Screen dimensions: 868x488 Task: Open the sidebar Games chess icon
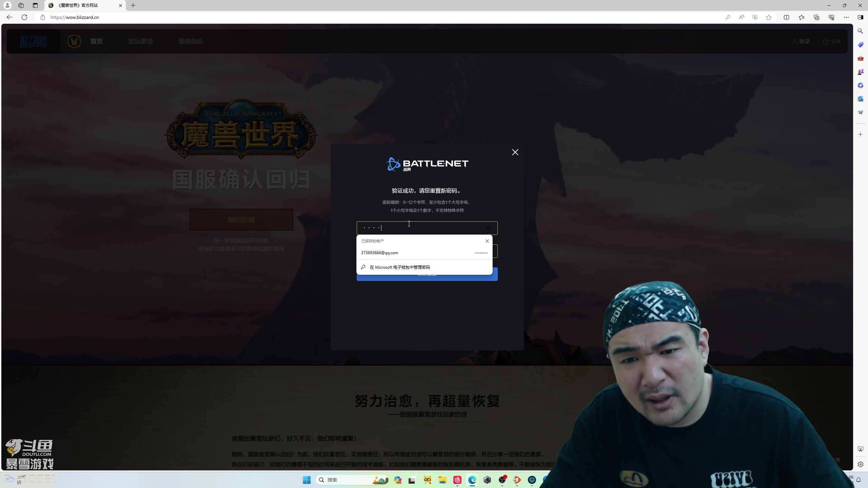point(861,72)
